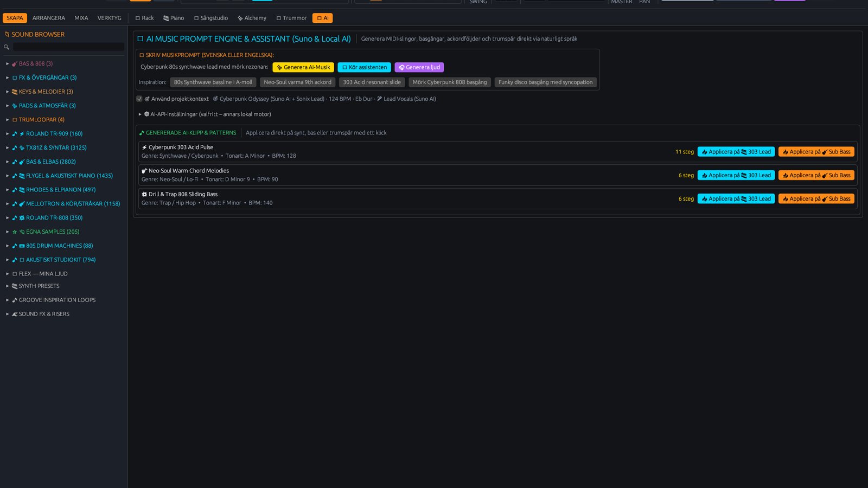The image size is (868, 488).
Task: Apply Neo-Soul Warm Chord Melodies to 303 Lead
Action: point(736,175)
